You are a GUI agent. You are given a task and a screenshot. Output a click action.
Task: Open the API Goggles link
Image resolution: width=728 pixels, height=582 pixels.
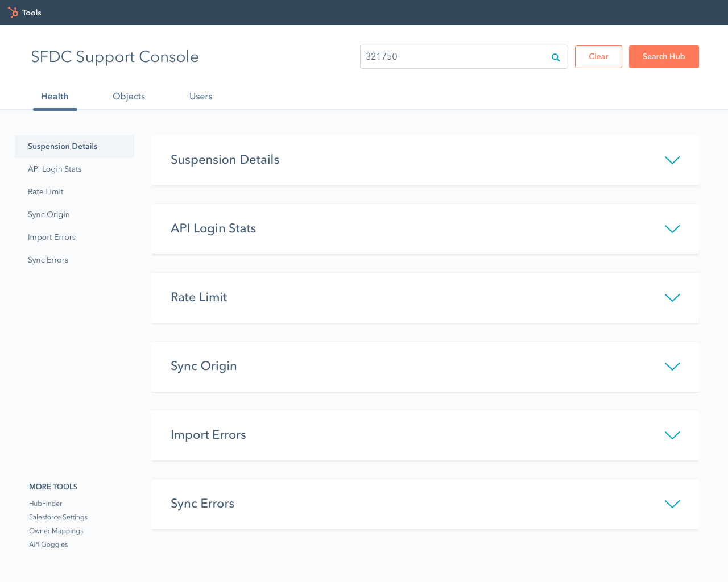tap(48, 544)
